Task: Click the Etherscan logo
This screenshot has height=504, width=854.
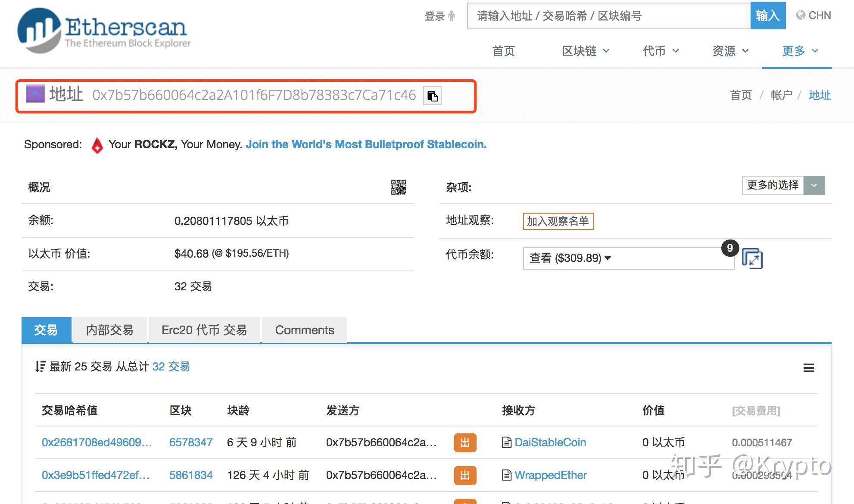Action: click(103, 31)
